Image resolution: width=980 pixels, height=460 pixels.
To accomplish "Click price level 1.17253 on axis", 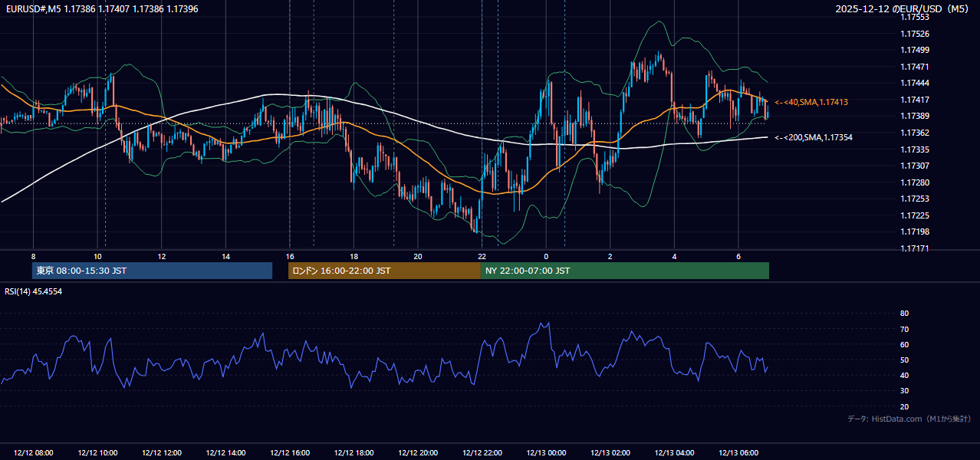I will (x=914, y=199).
